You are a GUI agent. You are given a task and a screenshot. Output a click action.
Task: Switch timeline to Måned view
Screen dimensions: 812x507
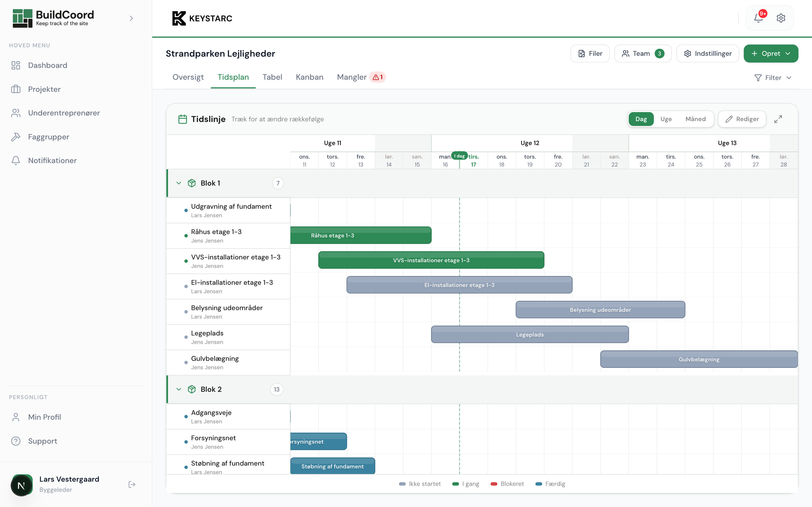(x=695, y=119)
